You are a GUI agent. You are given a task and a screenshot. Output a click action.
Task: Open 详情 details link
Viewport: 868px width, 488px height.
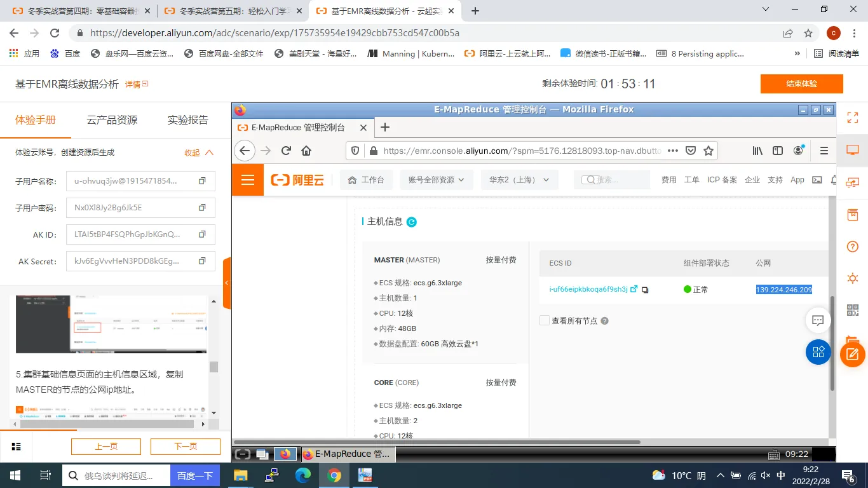tap(136, 84)
